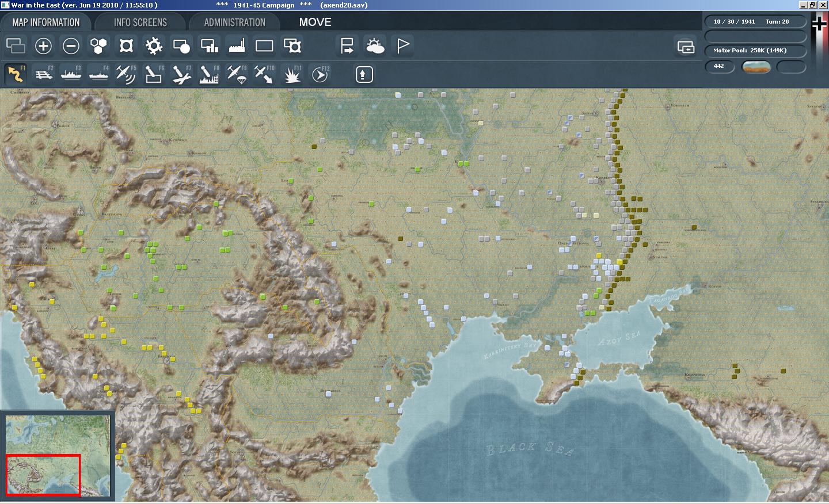Choose the F5 air recon mode icon
This screenshot has height=504, width=829.
click(x=126, y=75)
